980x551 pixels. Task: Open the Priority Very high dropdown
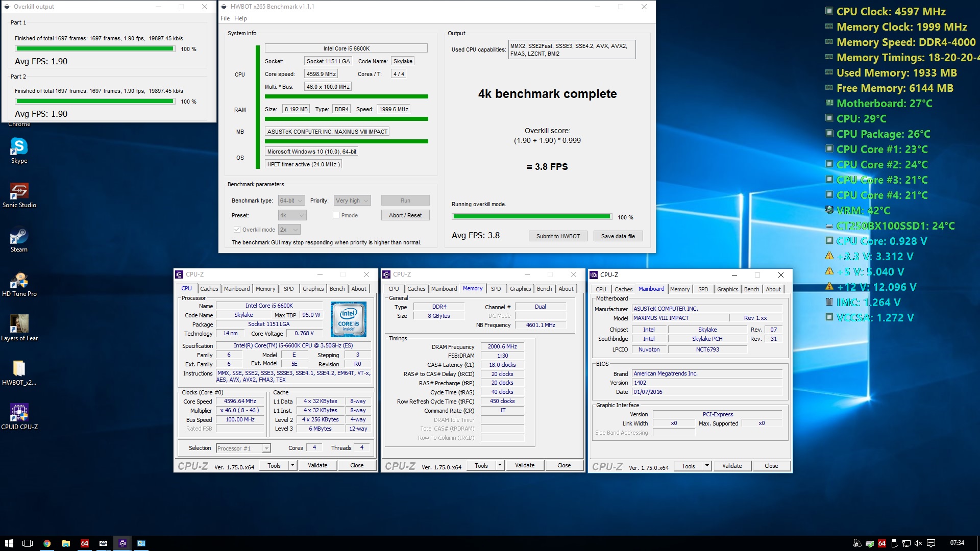[352, 201]
